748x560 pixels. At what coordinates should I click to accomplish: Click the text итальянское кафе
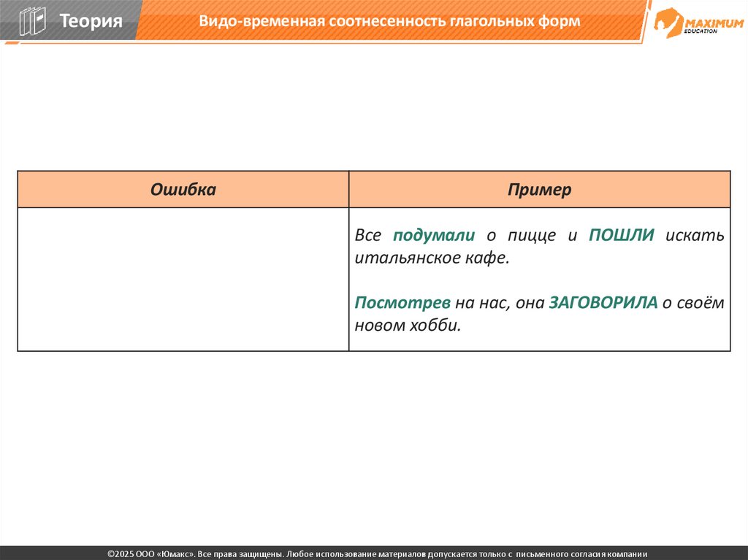coord(432,258)
